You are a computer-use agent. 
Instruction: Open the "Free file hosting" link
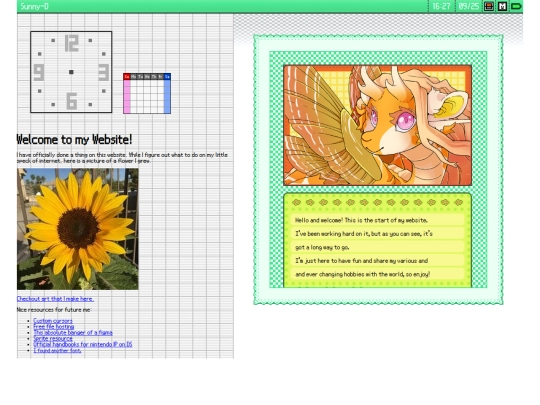pos(54,326)
